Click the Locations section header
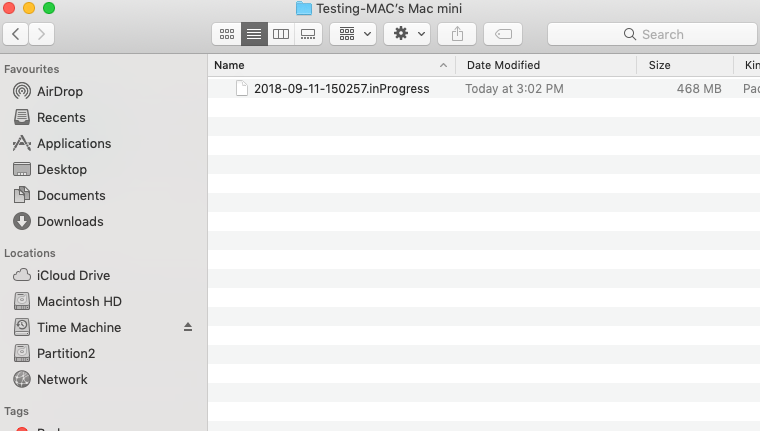 pos(30,253)
